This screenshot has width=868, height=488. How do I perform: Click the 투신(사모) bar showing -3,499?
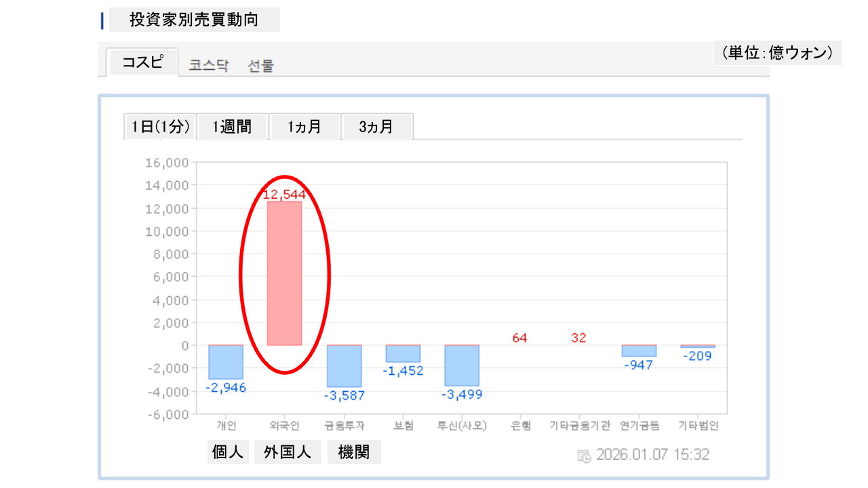pos(462,365)
